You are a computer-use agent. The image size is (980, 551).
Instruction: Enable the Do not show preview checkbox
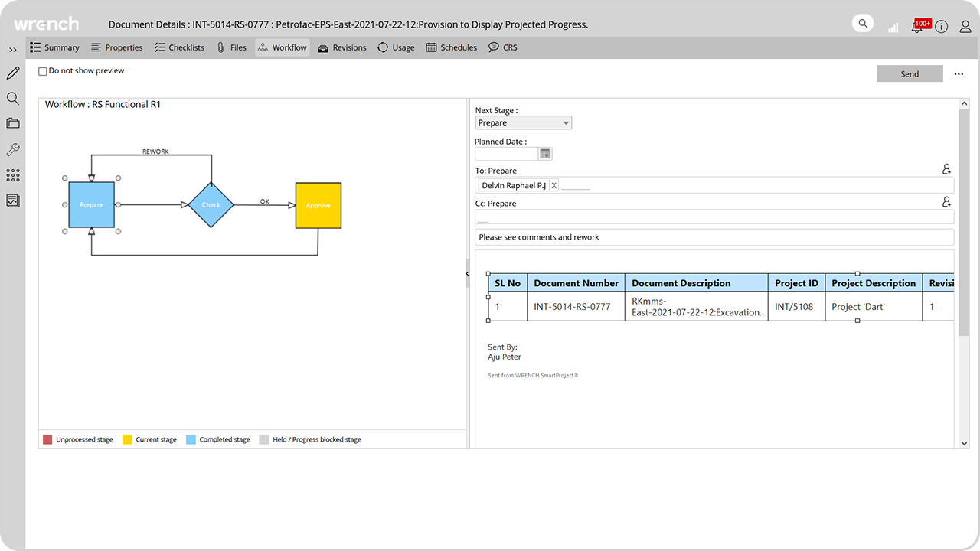point(43,71)
